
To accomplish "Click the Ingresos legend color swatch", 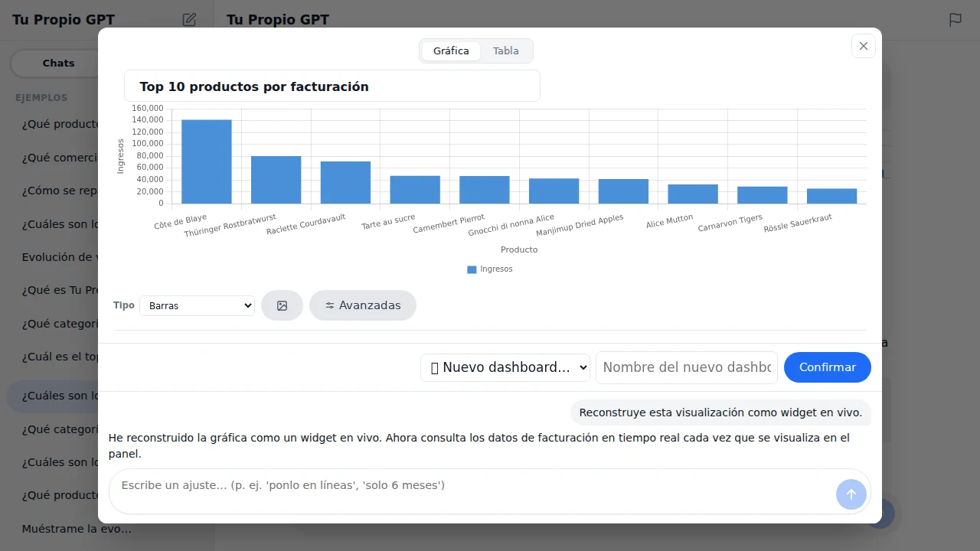I will point(472,269).
